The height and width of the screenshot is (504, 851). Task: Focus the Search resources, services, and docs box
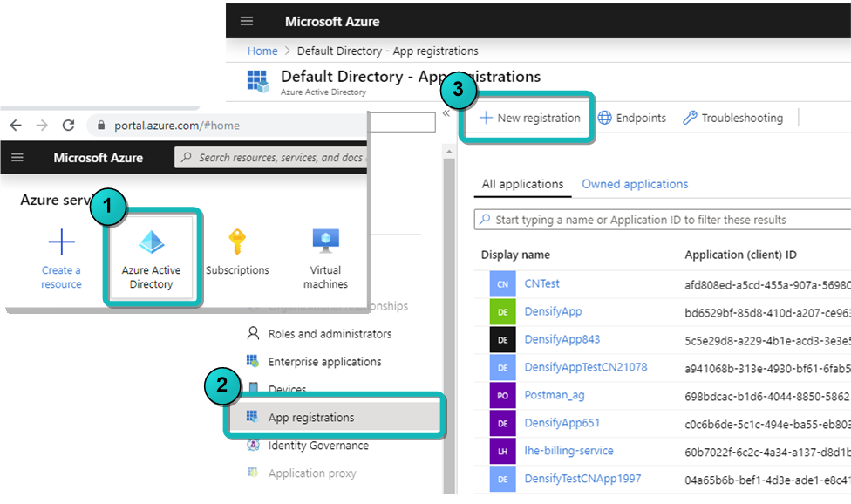coord(271,157)
